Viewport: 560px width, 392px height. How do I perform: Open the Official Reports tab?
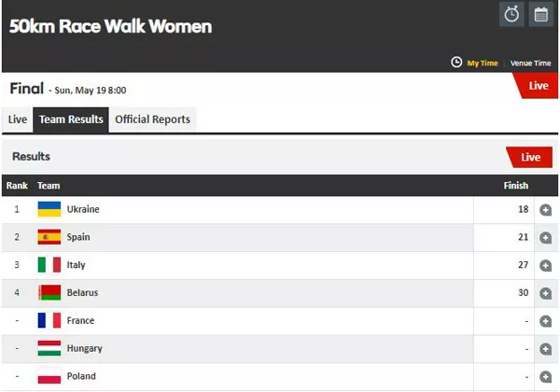pos(152,119)
